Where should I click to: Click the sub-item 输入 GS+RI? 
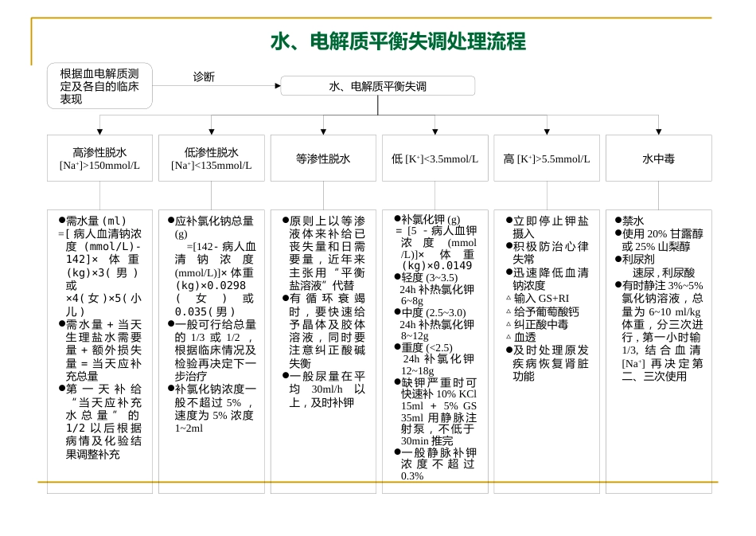point(538,299)
